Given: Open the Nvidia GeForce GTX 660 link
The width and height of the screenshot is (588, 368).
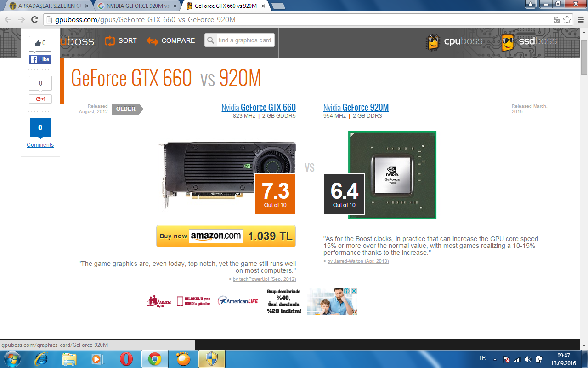Looking at the screenshot, I should 259,108.
